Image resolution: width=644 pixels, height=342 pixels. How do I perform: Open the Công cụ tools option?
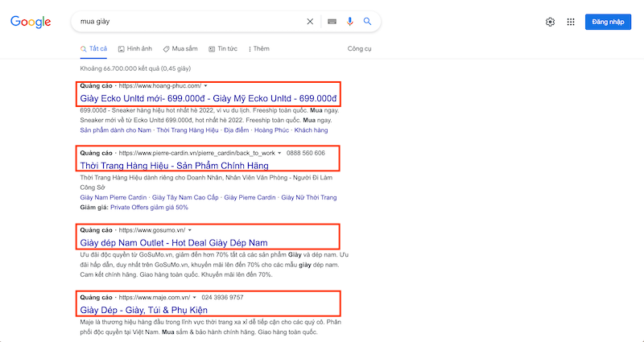click(x=359, y=48)
